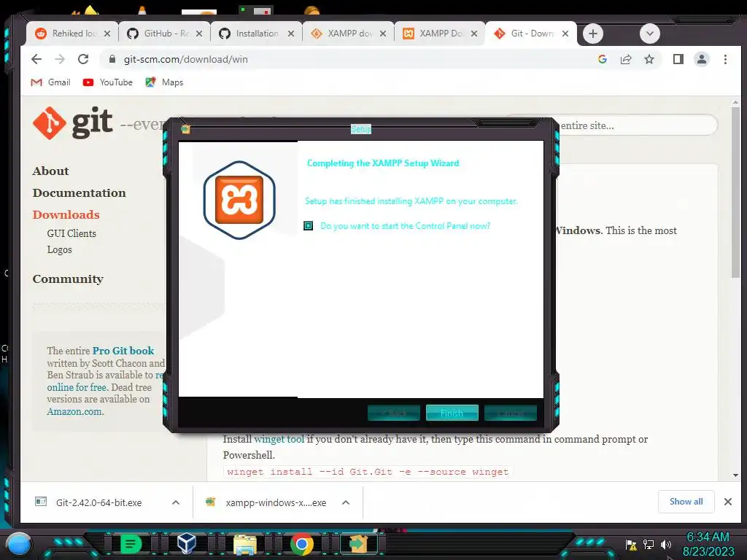Open a new Chrome tab
The height and width of the screenshot is (560, 747).
[x=592, y=34]
